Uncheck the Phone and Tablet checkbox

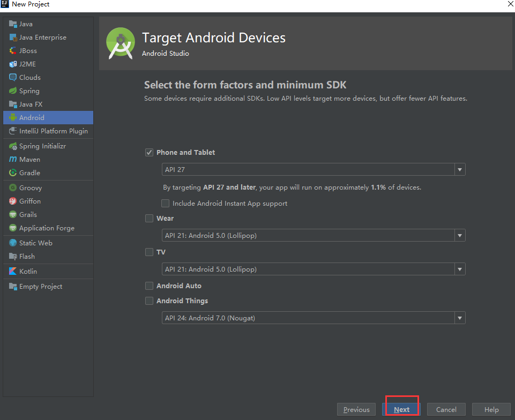coord(149,152)
